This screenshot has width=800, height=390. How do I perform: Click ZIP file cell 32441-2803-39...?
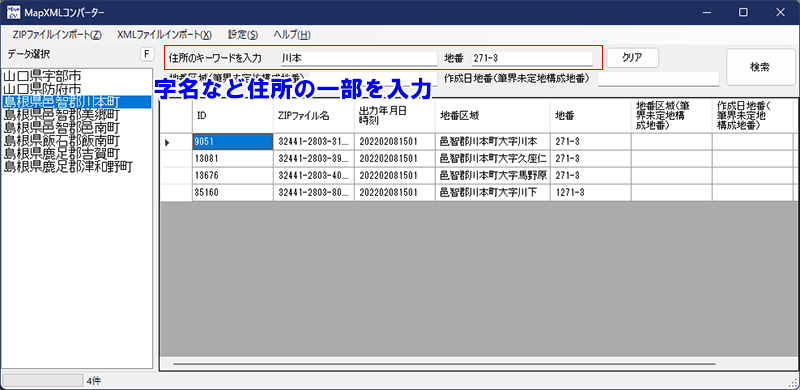tap(314, 159)
